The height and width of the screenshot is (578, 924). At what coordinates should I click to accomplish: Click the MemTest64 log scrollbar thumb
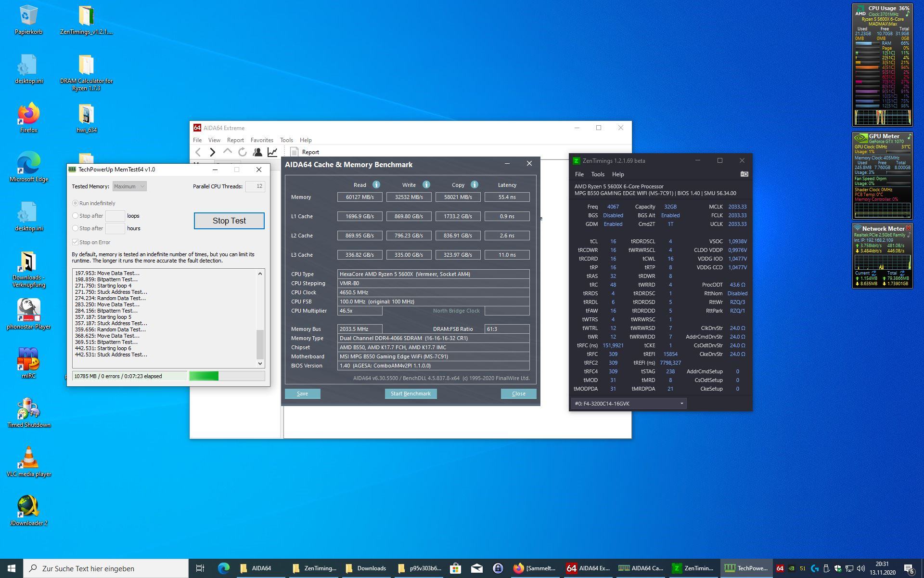point(260,343)
